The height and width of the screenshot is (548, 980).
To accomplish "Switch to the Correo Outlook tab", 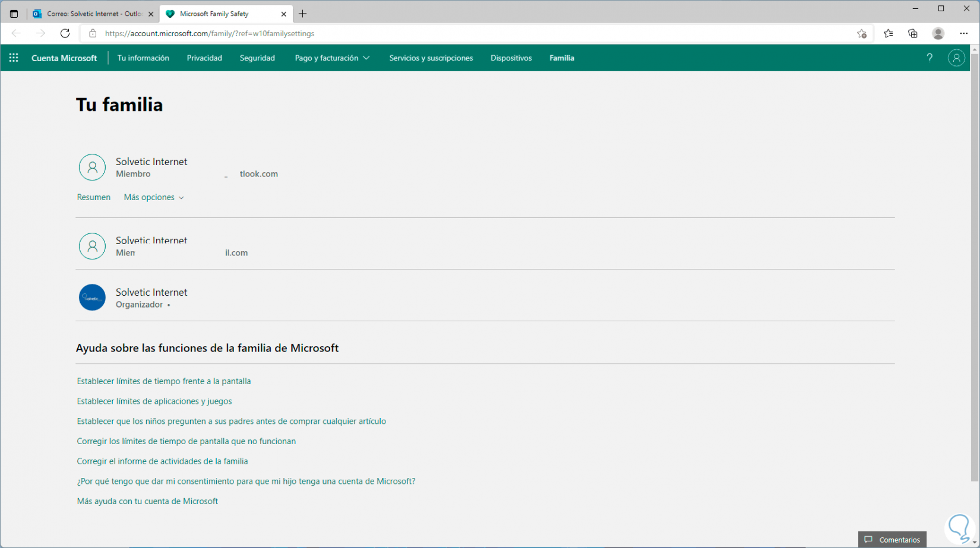I will (x=93, y=14).
